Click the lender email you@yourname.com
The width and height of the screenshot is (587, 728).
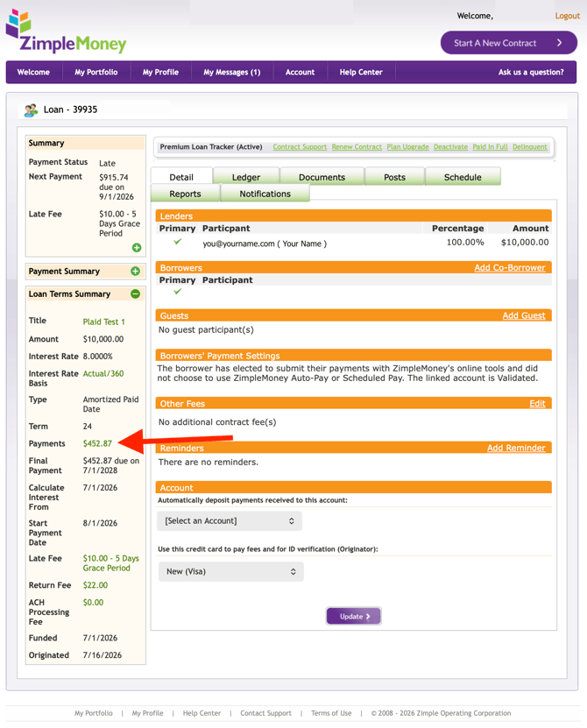238,244
